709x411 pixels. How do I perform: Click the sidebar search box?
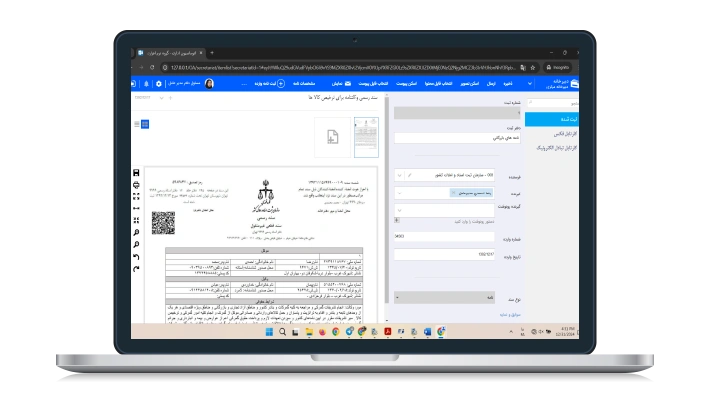pyautogui.click(x=553, y=103)
